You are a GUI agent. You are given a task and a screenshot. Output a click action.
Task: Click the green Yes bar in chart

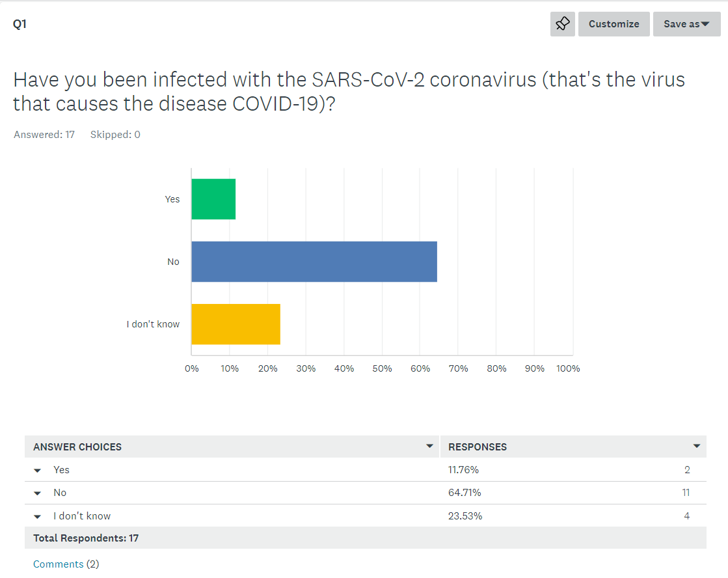[213, 199]
